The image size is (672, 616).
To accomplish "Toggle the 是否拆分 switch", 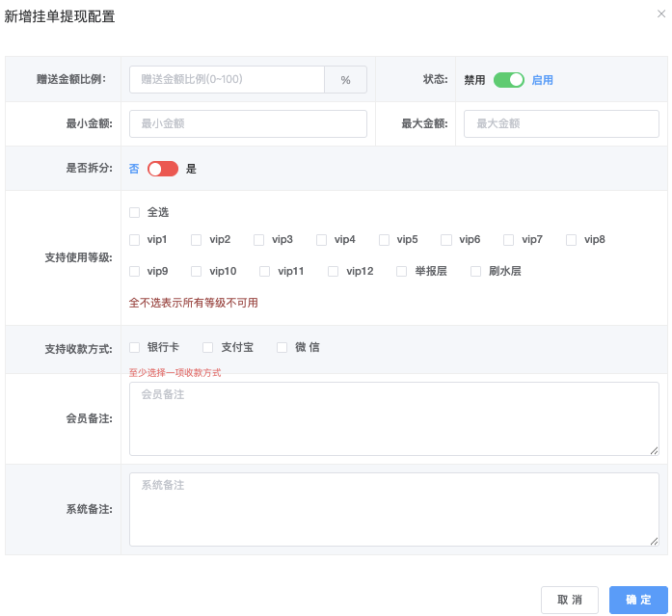I will click(162, 169).
